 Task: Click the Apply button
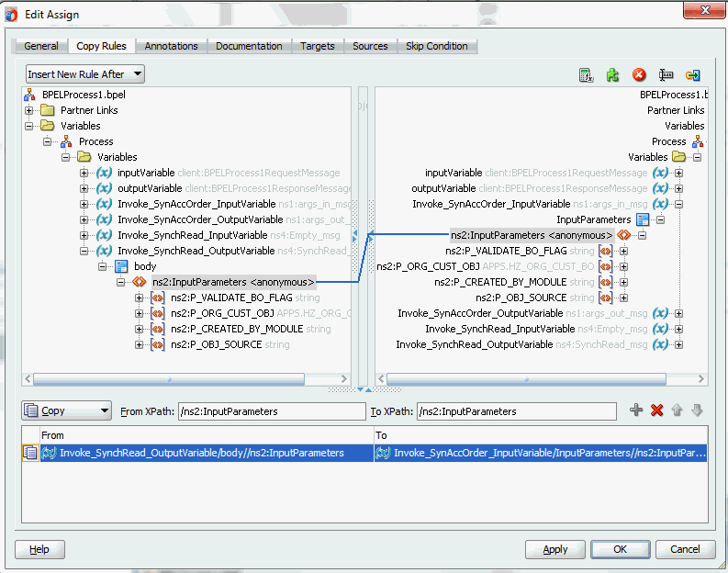click(x=554, y=549)
